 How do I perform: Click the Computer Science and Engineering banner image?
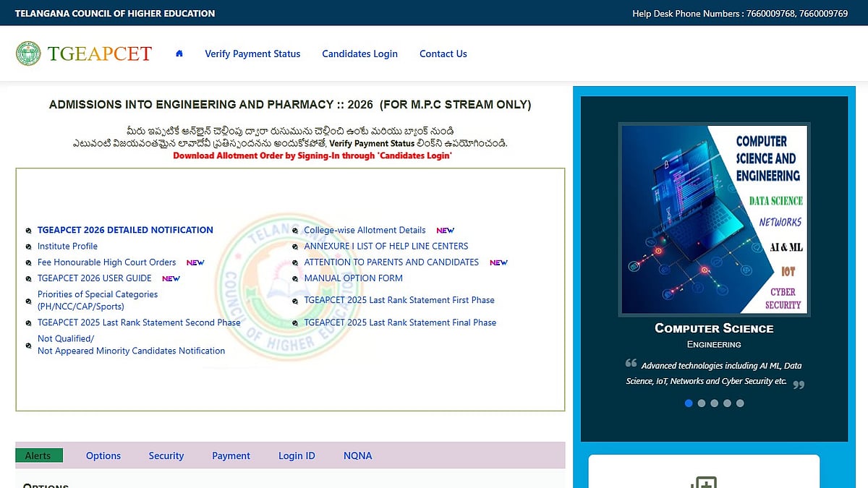714,220
